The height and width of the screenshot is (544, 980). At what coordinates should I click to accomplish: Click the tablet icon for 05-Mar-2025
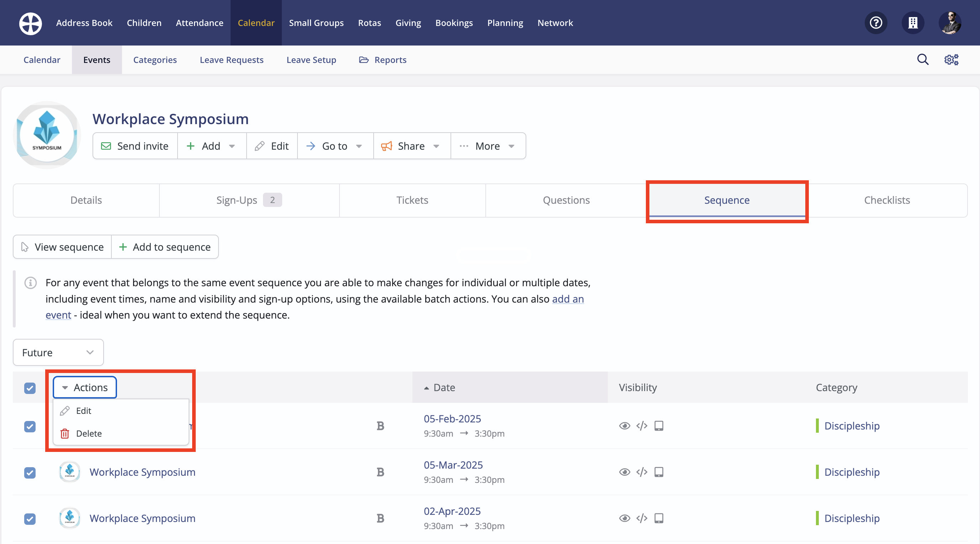click(x=659, y=472)
